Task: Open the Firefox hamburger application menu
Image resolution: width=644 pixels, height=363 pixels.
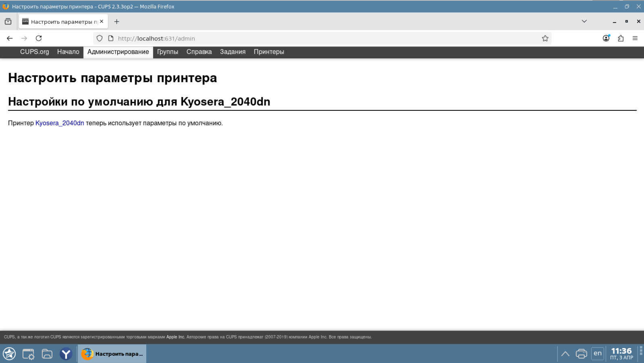Action: tap(635, 38)
